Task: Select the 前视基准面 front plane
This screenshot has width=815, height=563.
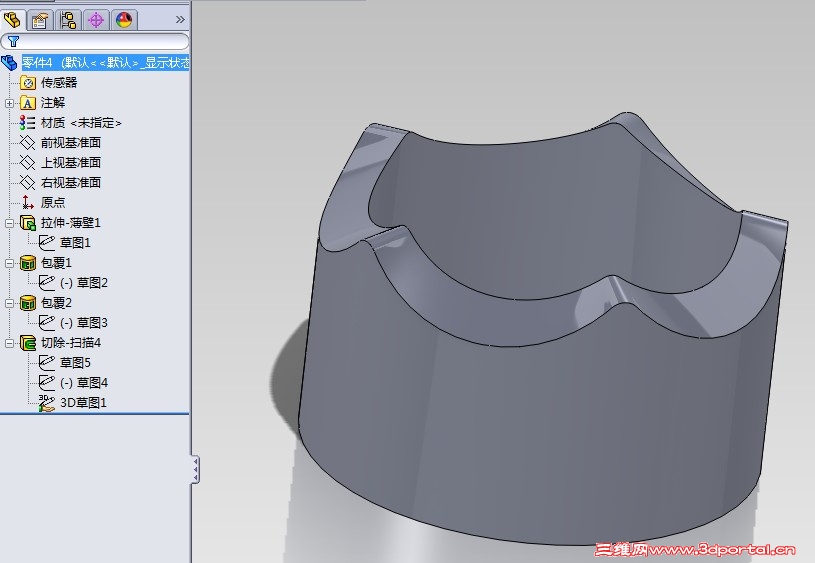Action: tap(71, 142)
